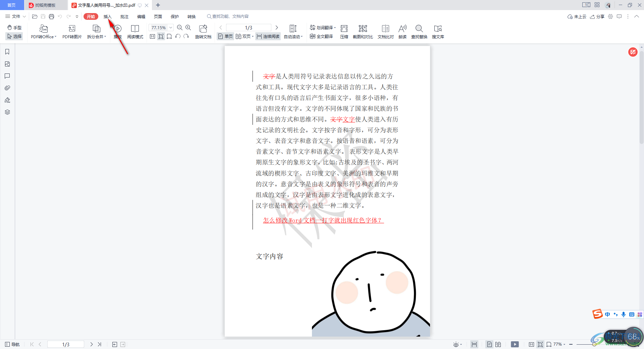Expand the 拆分合并 split-merge menu
Image resolution: width=644 pixels, height=349 pixels.
(97, 32)
